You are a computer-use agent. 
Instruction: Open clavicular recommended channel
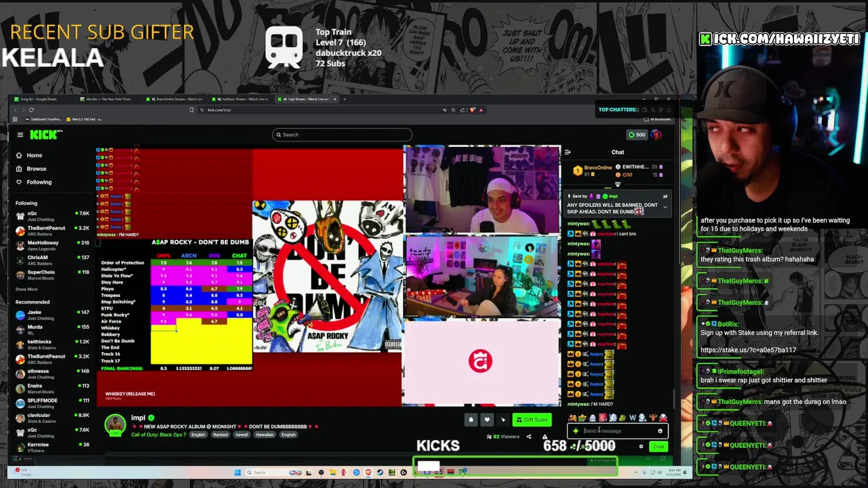[x=53, y=418]
